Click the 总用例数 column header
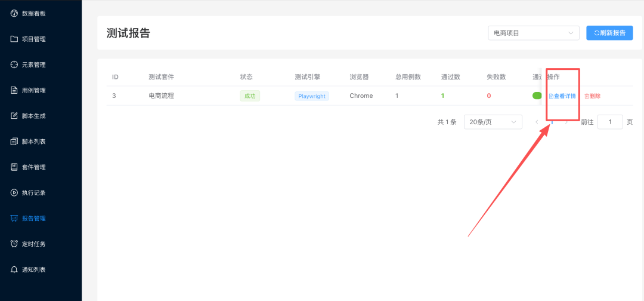 tap(408, 77)
